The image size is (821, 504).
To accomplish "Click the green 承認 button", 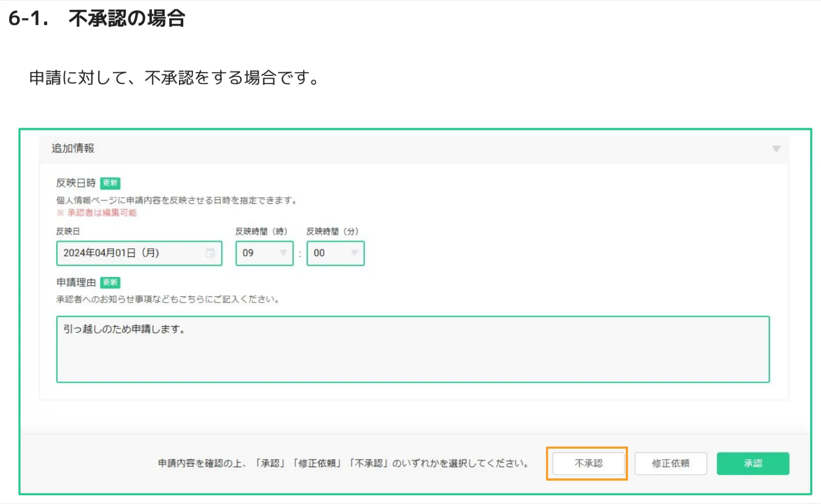I will [753, 463].
